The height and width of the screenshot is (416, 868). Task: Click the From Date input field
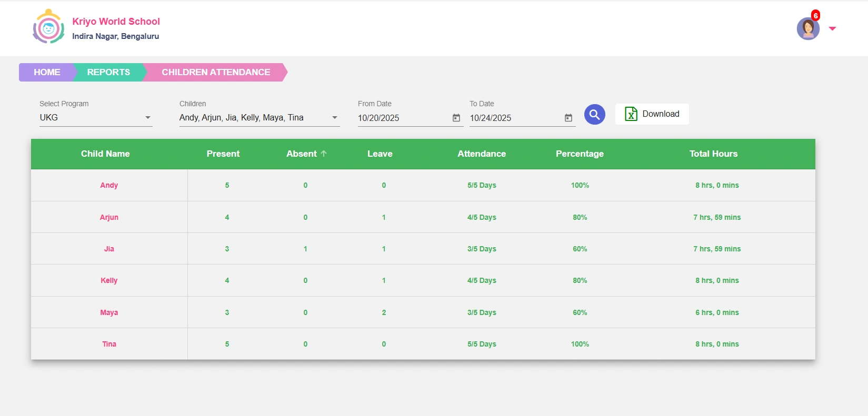pos(411,118)
